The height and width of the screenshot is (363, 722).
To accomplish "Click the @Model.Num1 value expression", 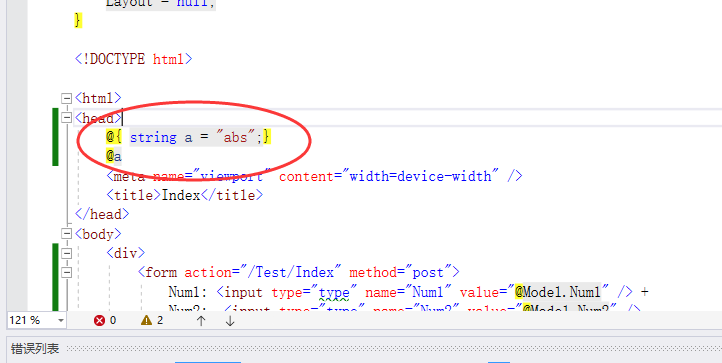I will 558,292.
